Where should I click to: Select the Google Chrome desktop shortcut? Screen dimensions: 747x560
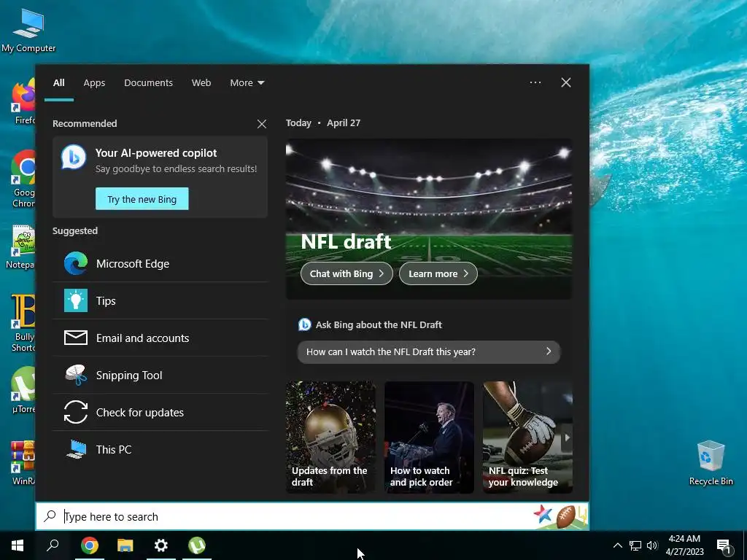pyautogui.click(x=23, y=179)
